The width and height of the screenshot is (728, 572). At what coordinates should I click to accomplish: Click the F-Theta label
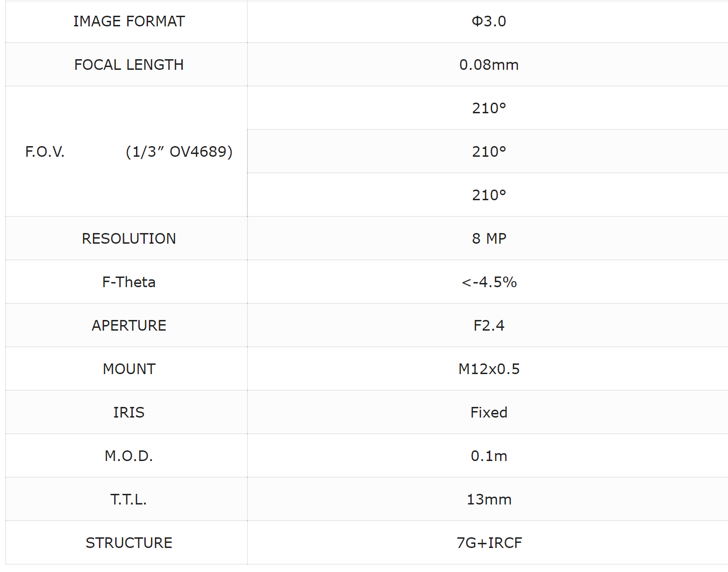click(x=129, y=282)
